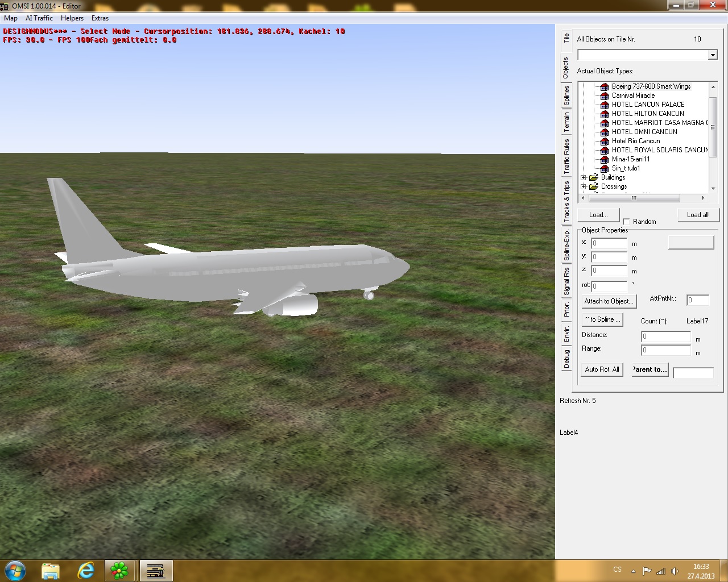
Task: Click the Load all! button
Action: [698, 215]
